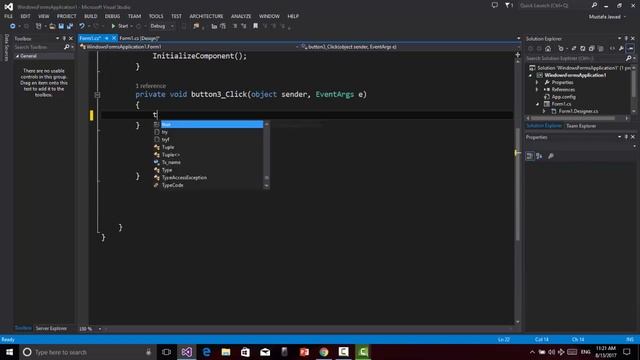The height and width of the screenshot is (360, 640).
Task: Click the '1 reference' CodeLens link
Action: click(151, 86)
